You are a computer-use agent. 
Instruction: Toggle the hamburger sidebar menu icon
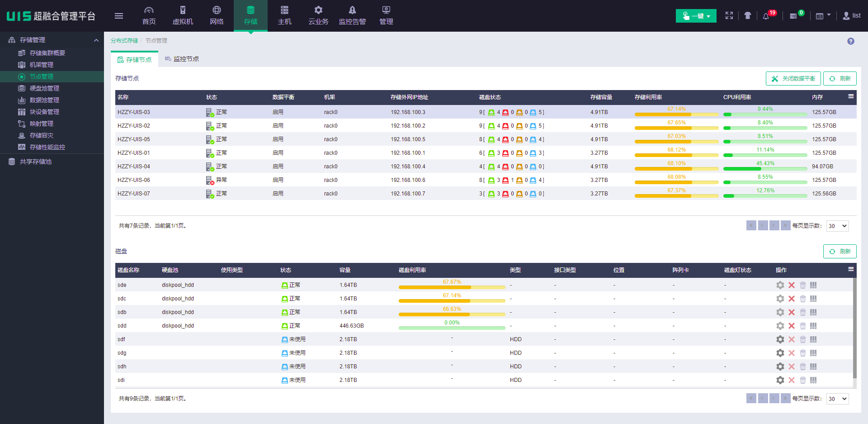pos(119,16)
